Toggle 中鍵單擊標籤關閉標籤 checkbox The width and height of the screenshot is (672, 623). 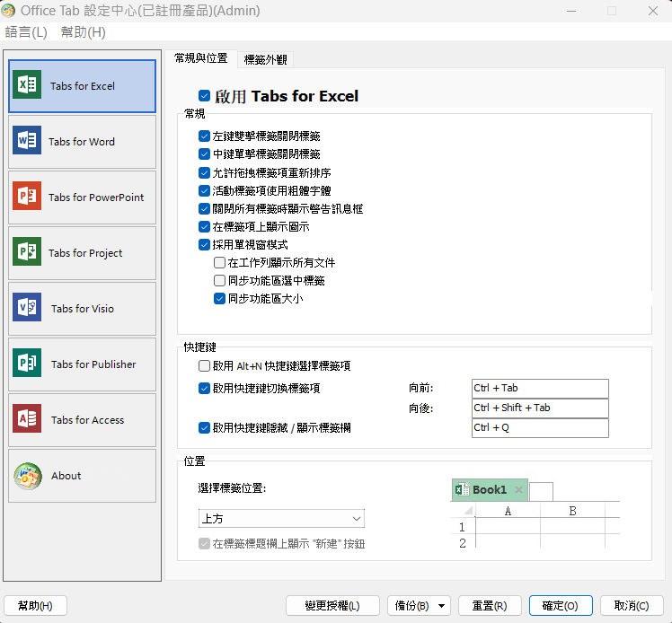coord(204,154)
